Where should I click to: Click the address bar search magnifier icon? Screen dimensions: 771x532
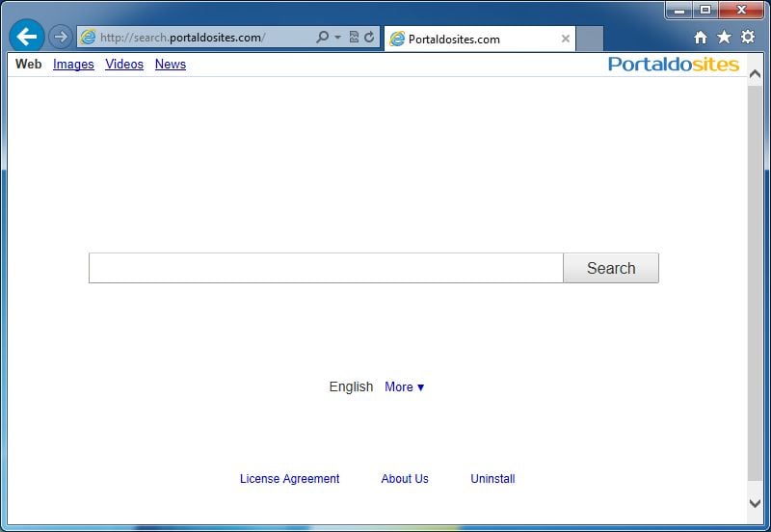(322, 37)
